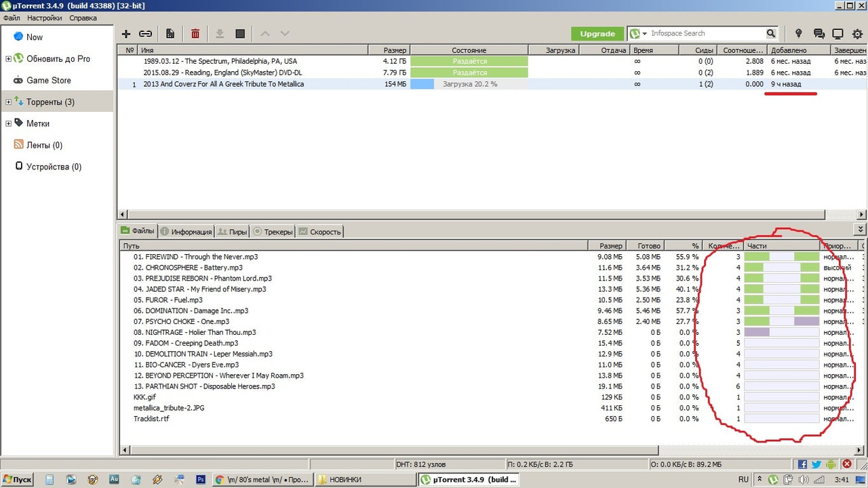
Task: Select the Tracklist.rtf file
Action: [x=151, y=419]
